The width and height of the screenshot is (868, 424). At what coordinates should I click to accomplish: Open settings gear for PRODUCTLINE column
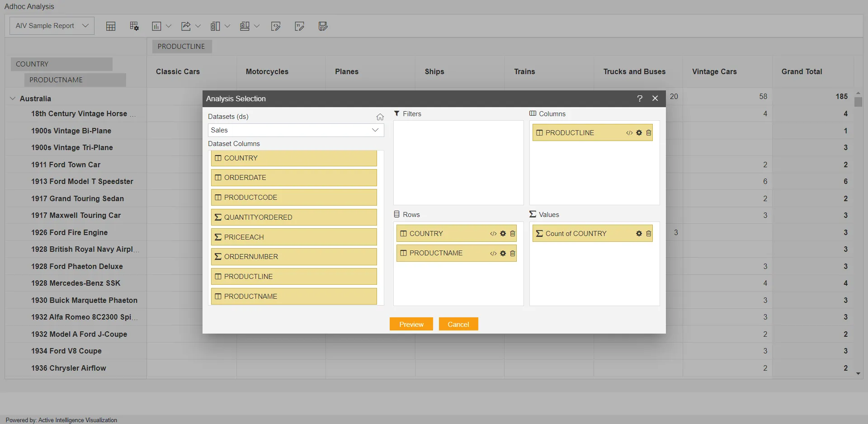[639, 133]
